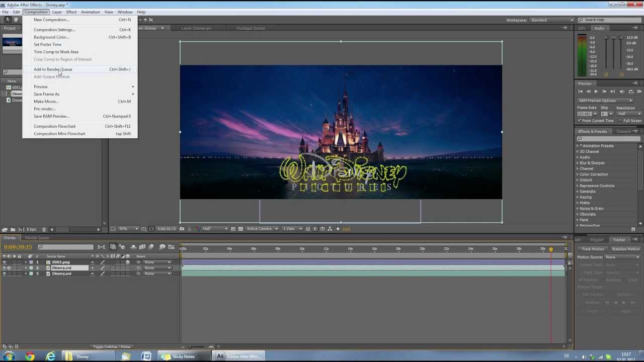Toggle Draft 3D icon in timeline
This screenshot has width=644, height=362.
[x=122, y=247]
